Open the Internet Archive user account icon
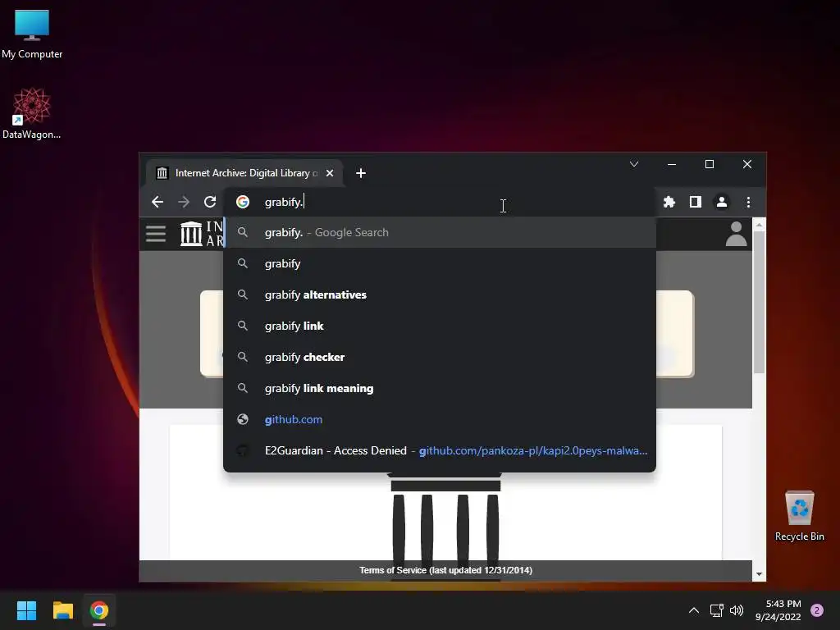 736,234
